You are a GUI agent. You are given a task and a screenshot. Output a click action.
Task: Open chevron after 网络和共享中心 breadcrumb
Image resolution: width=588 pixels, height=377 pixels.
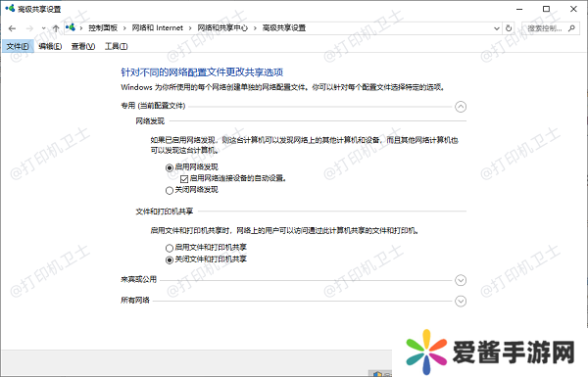[x=255, y=28]
